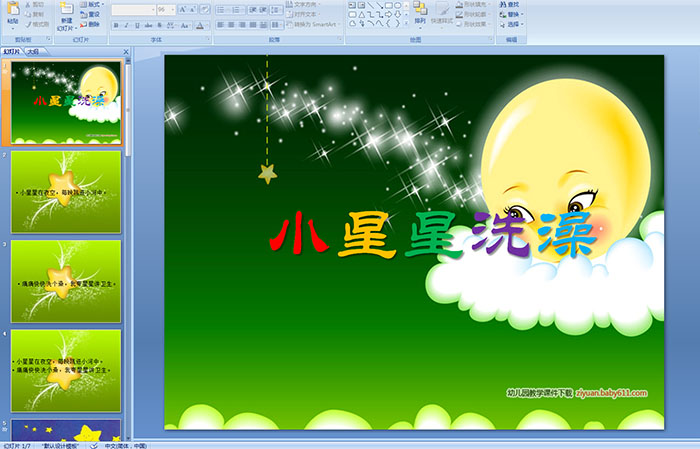Viewport: 700px width, 449px height.
Task: Click the spell check status bar icon
Action: click(x=94, y=445)
